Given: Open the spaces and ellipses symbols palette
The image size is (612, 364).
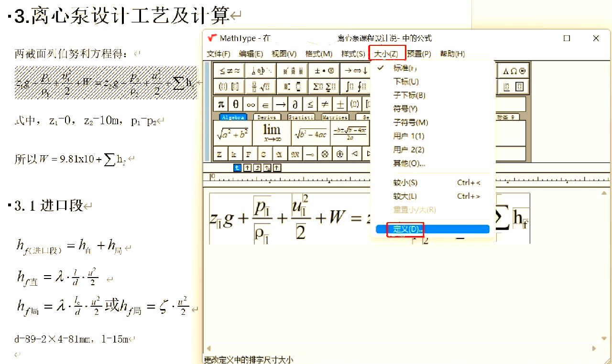Looking at the screenshot, I should pyautogui.click(x=261, y=71).
